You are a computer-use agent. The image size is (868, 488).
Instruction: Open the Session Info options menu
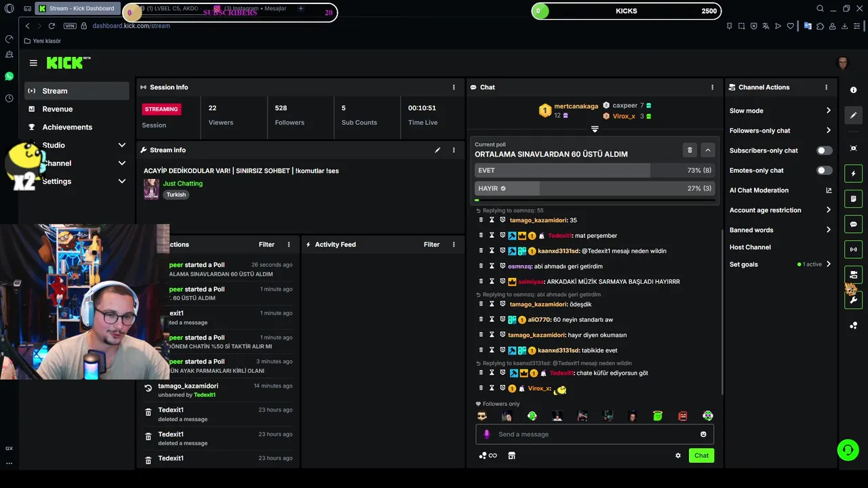454,87
